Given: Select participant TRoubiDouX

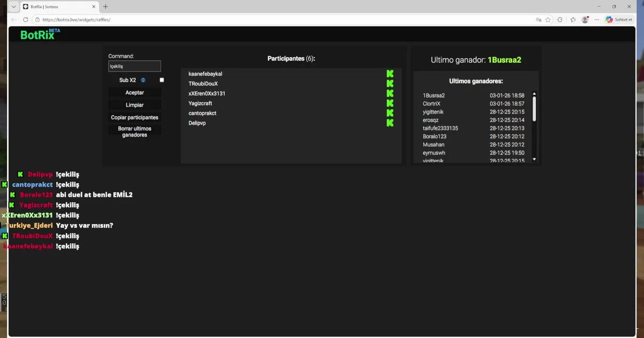Looking at the screenshot, I should click(x=203, y=84).
